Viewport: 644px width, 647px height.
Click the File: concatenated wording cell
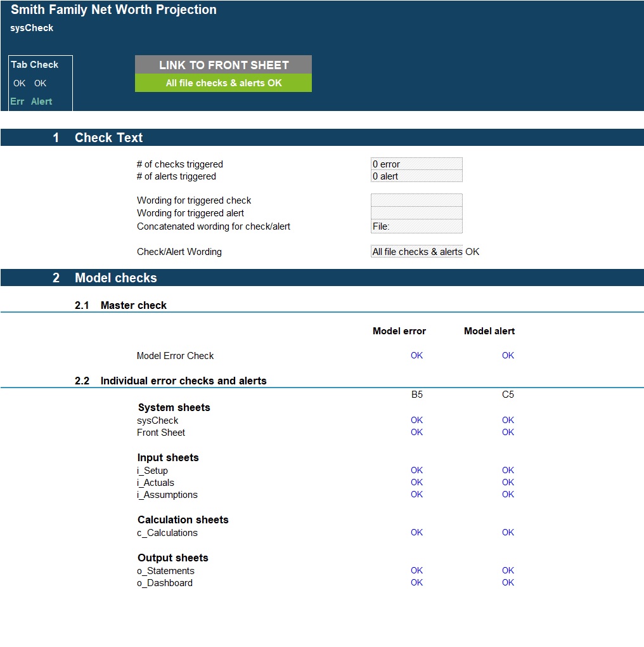(416, 226)
